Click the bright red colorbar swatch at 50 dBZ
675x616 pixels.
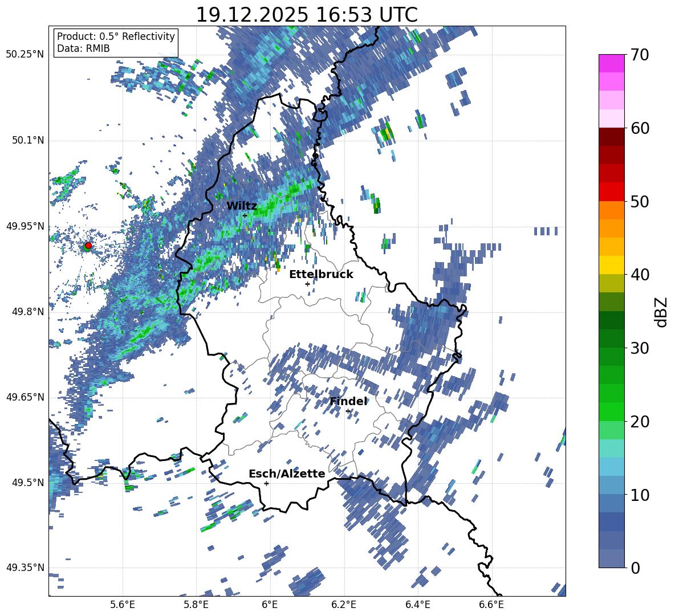click(x=611, y=192)
